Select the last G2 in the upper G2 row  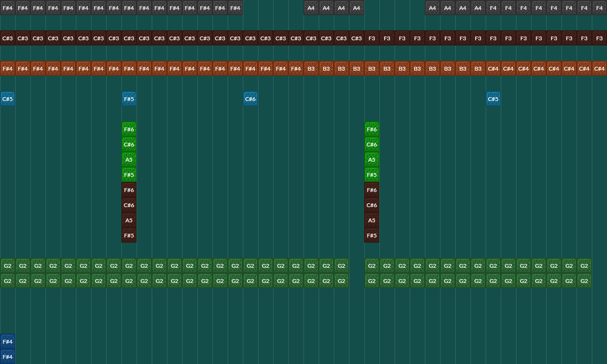pyautogui.click(x=584, y=266)
